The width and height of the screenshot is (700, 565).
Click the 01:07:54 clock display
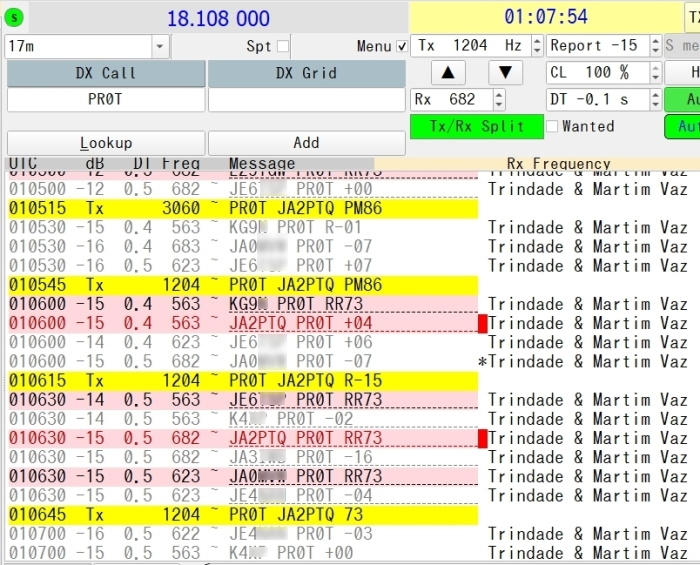[546, 17]
